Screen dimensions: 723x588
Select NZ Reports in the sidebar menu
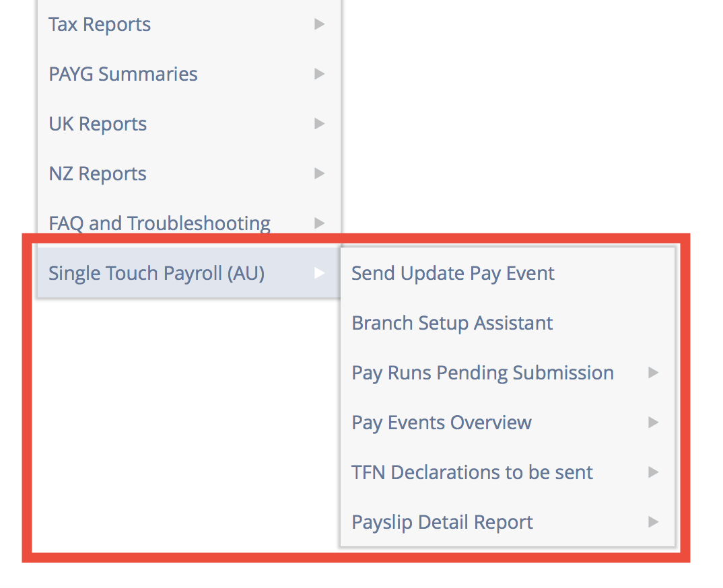click(97, 174)
